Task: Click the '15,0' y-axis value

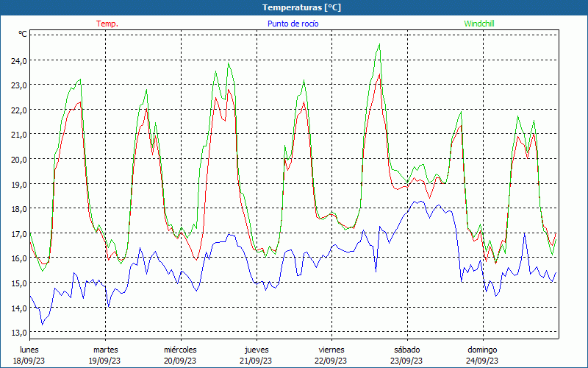Action: (19, 283)
